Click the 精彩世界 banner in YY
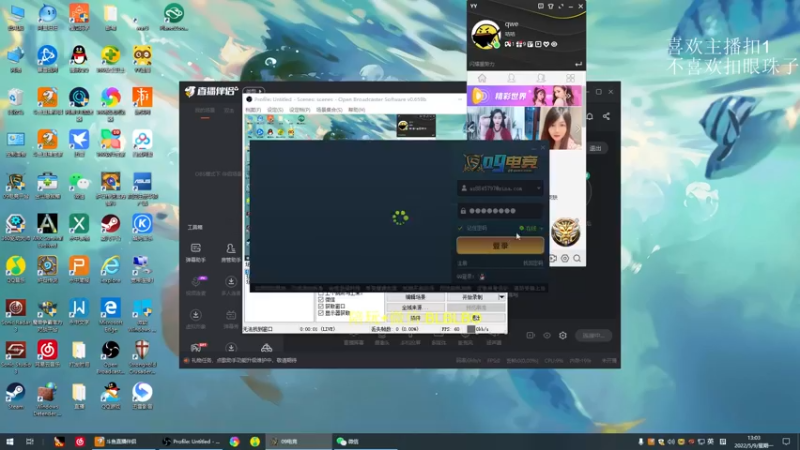 click(524, 96)
